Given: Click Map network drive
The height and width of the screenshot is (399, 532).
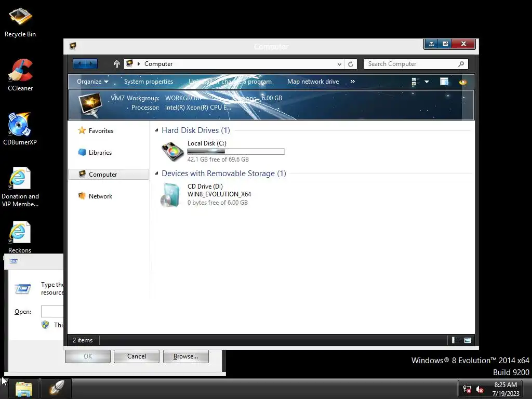Looking at the screenshot, I should [x=313, y=82].
